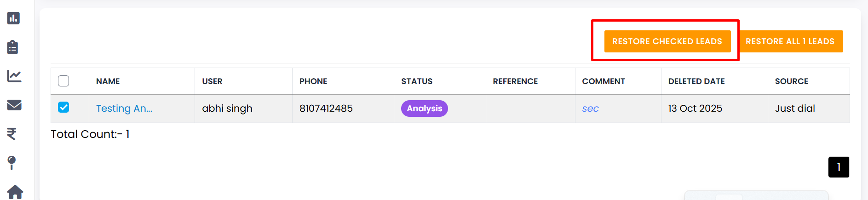Click the Restore All 1 Leads button
Screen dimensions: 868x200
pos(790,41)
